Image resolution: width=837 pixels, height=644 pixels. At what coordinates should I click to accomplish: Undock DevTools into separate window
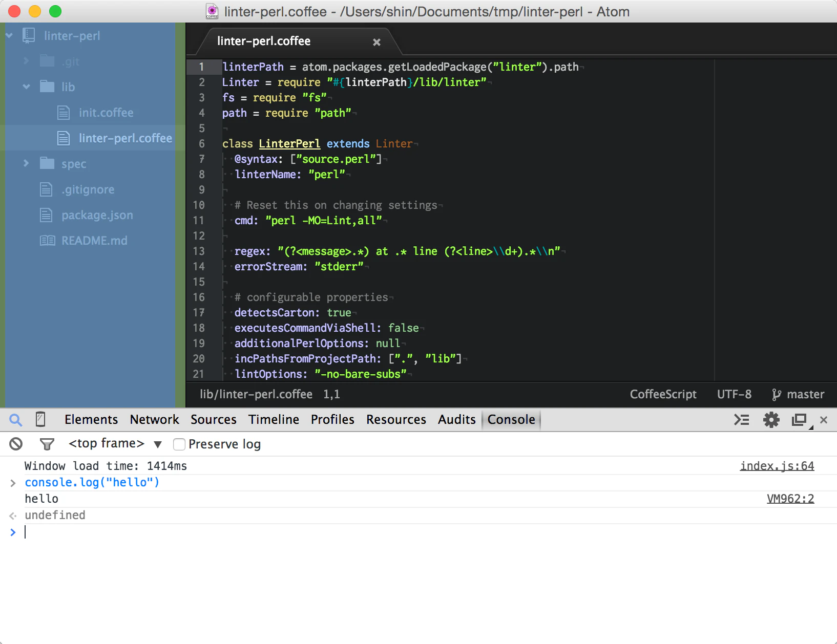[799, 420]
